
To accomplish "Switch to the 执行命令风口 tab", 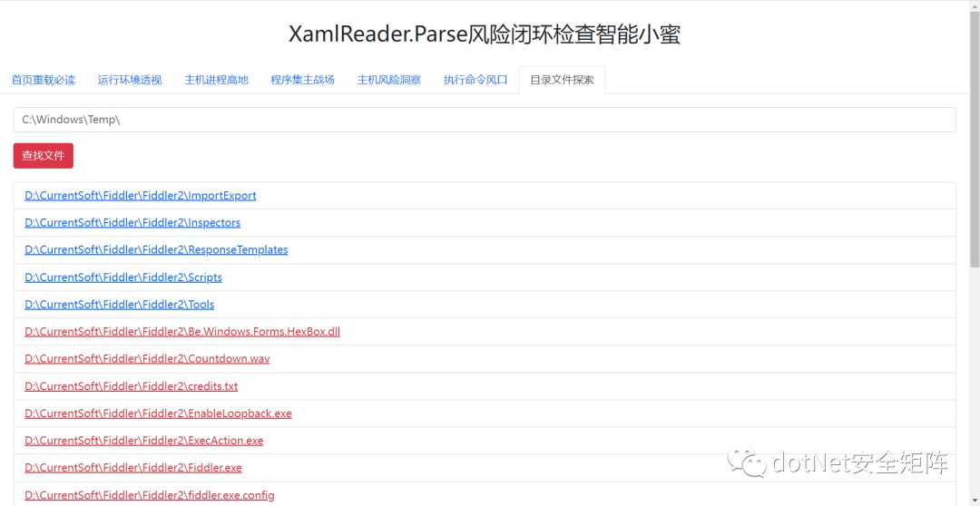I will (x=475, y=80).
